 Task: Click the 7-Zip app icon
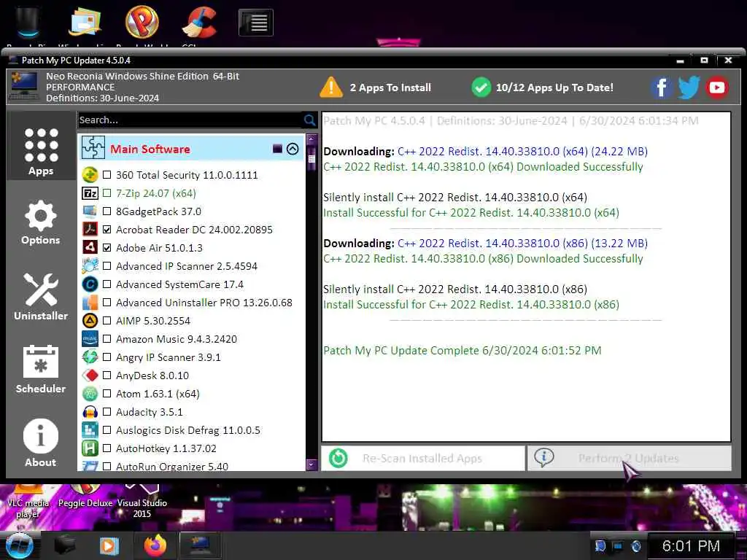(90, 192)
